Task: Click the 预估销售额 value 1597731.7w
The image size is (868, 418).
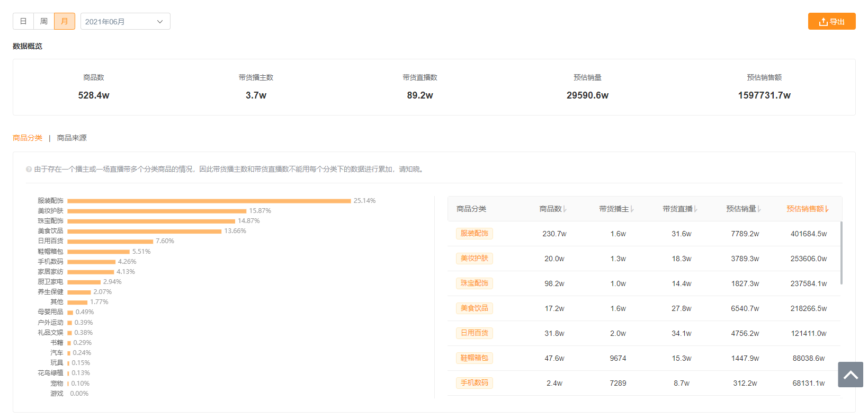Action: (x=764, y=95)
